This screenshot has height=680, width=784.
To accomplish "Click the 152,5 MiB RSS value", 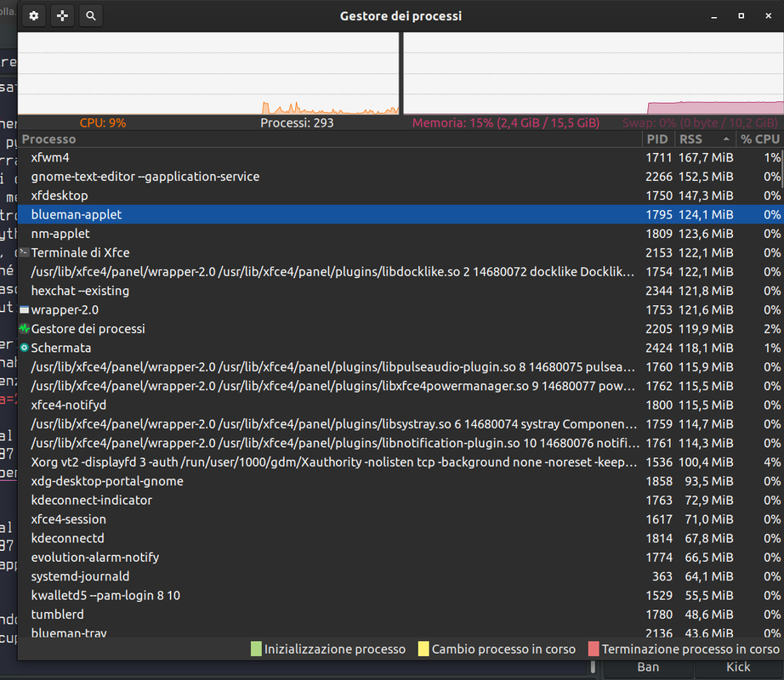I will 706,176.
